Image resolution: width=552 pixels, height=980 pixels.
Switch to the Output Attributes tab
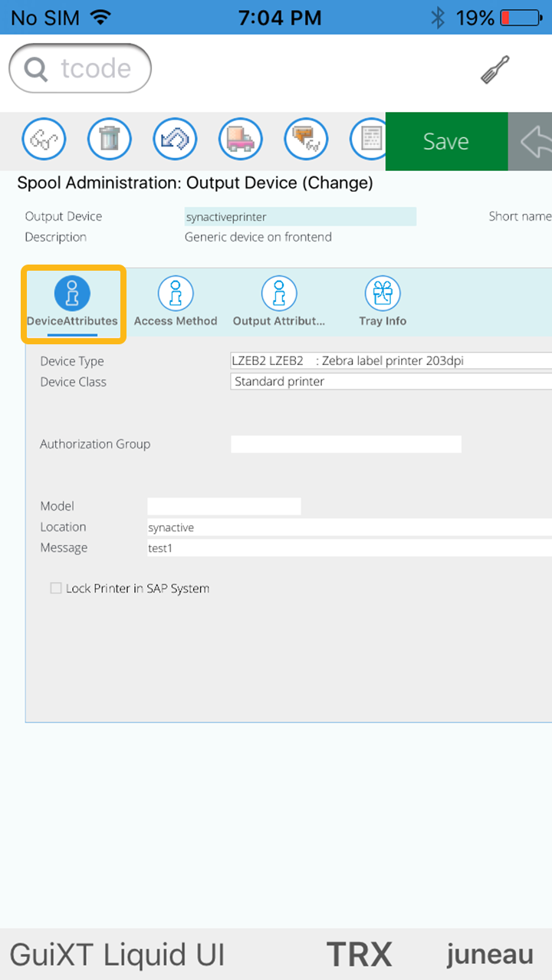coord(279,303)
